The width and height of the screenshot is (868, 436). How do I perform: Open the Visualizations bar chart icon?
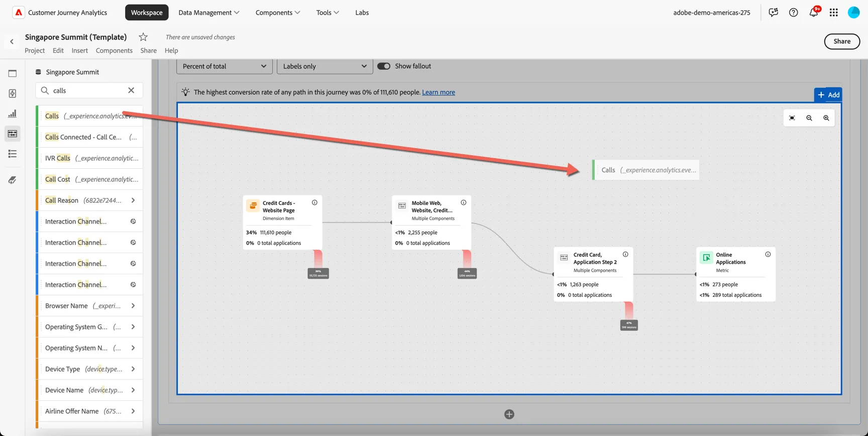13,114
